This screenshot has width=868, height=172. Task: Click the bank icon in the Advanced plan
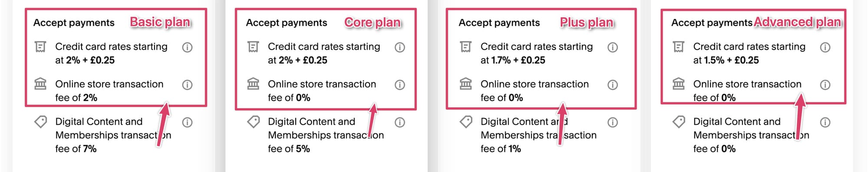(678, 84)
